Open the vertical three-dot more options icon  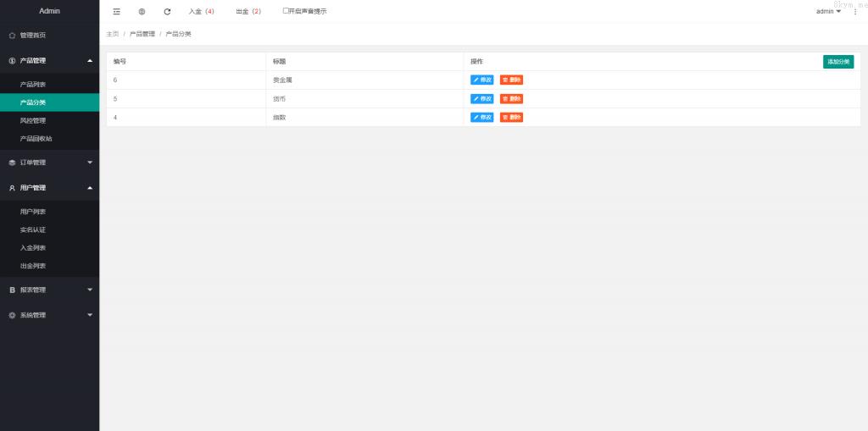tap(854, 12)
